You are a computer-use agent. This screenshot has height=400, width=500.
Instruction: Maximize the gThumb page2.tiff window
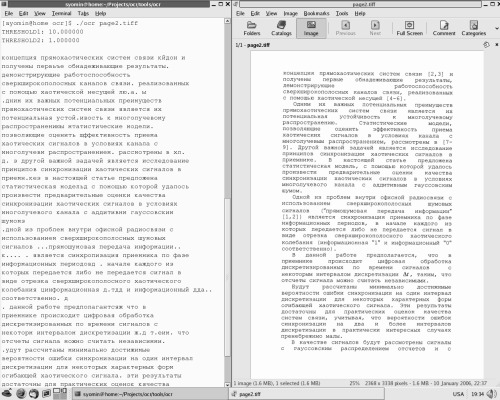pyautogui.click(x=492, y=4)
